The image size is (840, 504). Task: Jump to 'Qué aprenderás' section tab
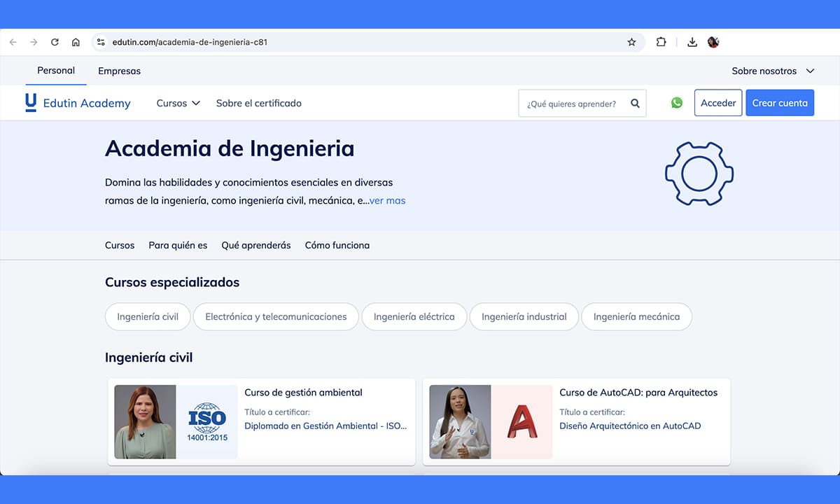click(x=255, y=245)
